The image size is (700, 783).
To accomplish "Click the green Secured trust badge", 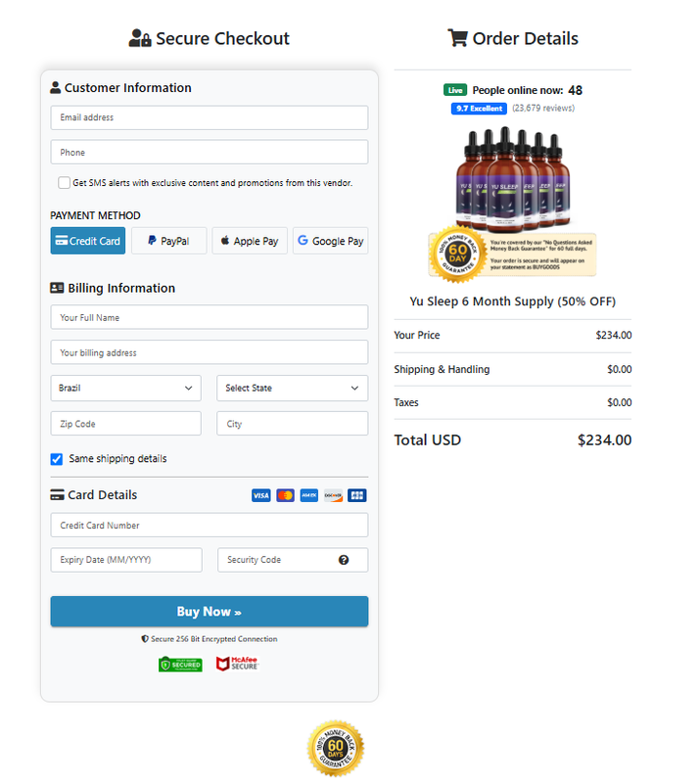I will (x=180, y=665).
